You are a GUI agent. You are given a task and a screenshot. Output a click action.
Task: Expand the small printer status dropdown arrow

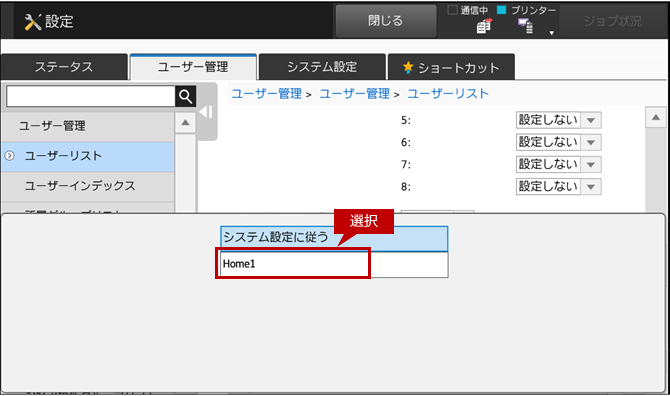(551, 33)
